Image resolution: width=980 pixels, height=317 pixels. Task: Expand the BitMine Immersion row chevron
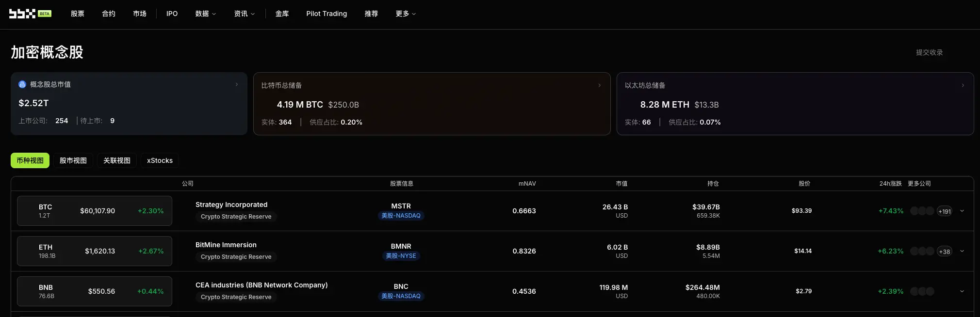coord(962,251)
